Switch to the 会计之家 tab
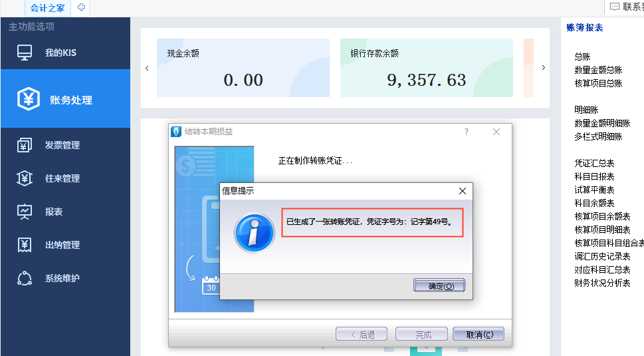 click(48, 8)
